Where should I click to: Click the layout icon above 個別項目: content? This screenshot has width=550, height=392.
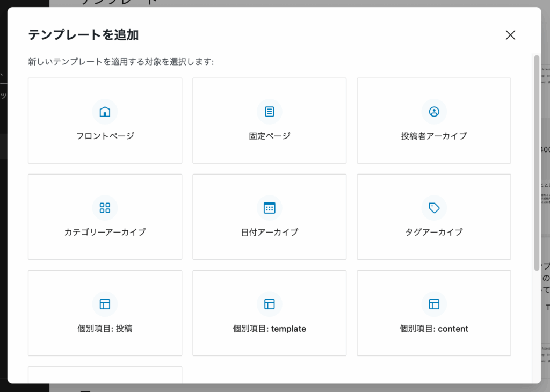point(434,304)
